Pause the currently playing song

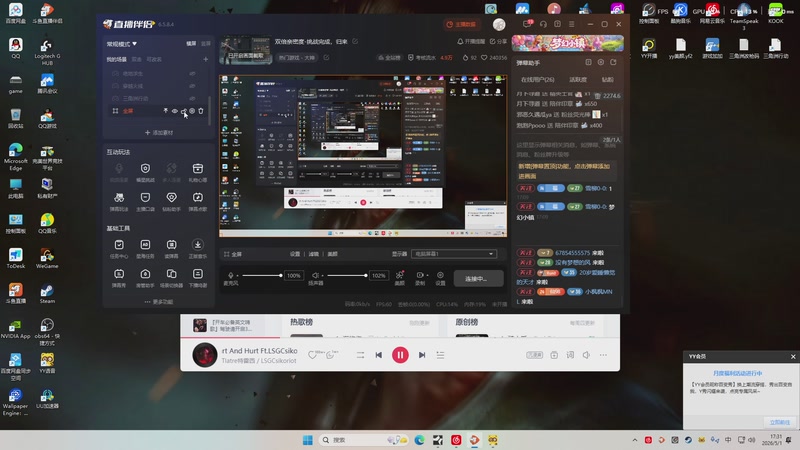pyautogui.click(x=400, y=355)
